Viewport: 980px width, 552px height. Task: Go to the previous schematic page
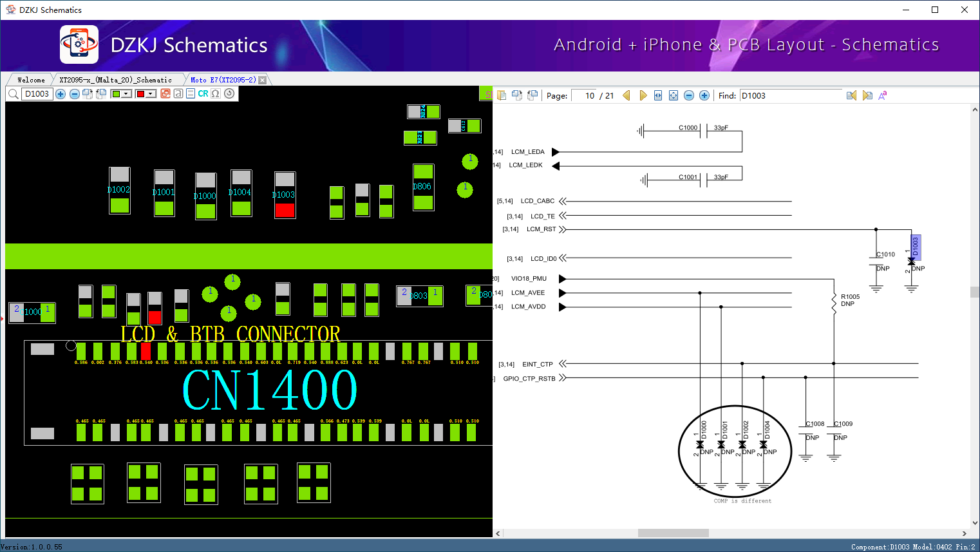coord(627,95)
